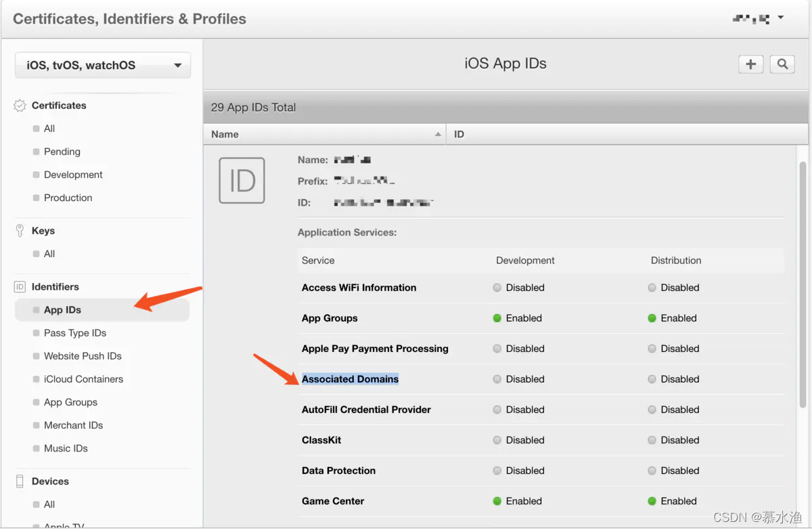This screenshot has height=530, width=812.
Task: Click Associated Domains Distribution Disabled status
Action: [x=673, y=379]
